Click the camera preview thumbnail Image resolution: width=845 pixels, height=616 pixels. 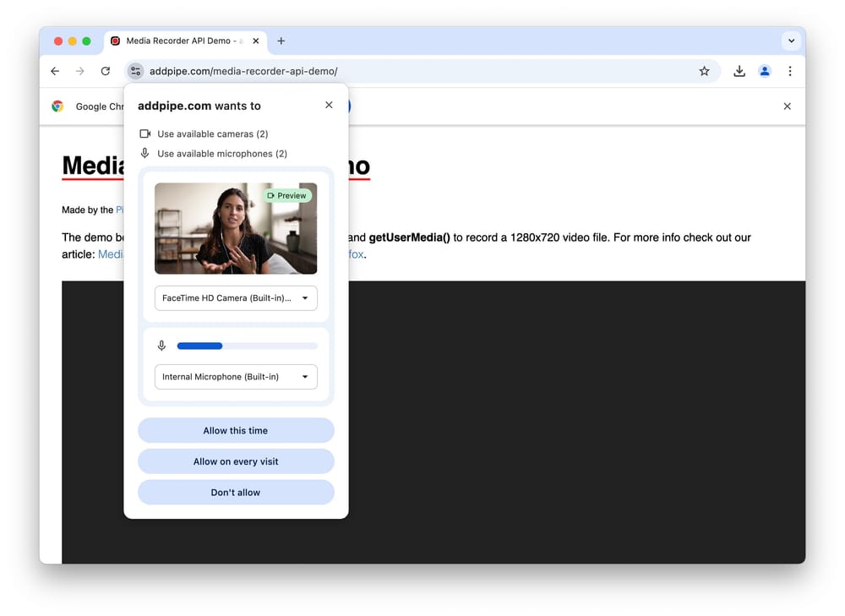(236, 228)
